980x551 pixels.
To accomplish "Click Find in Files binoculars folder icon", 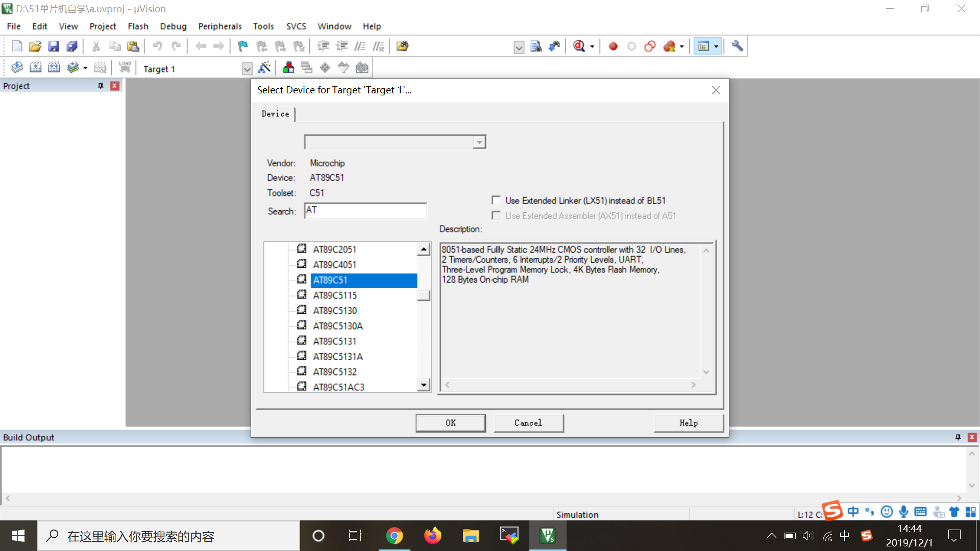I will tap(402, 46).
